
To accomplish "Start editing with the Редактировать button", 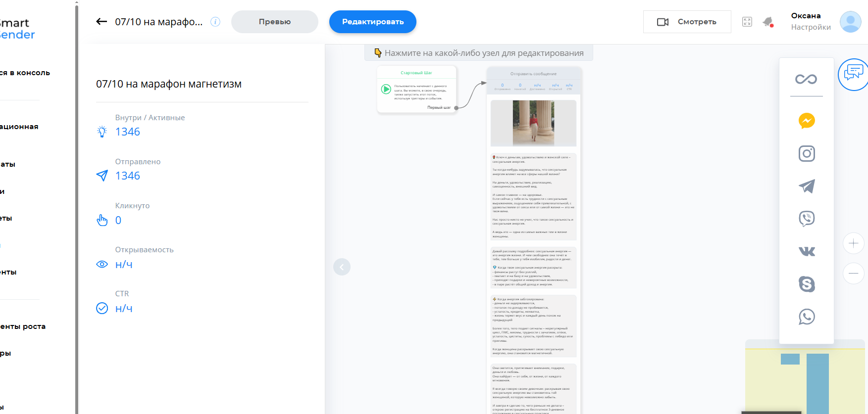I will (x=373, y=22).
